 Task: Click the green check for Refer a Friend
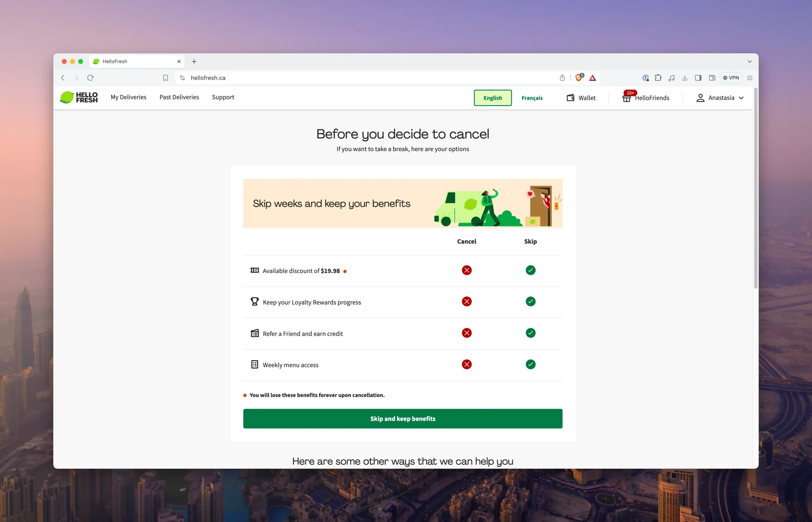(531, 333)
